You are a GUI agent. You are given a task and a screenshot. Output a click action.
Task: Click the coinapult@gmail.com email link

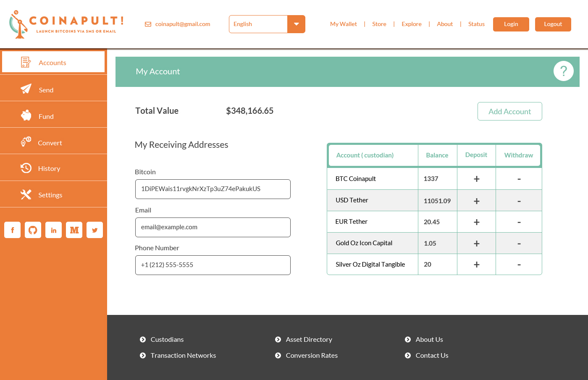(183, 24)
